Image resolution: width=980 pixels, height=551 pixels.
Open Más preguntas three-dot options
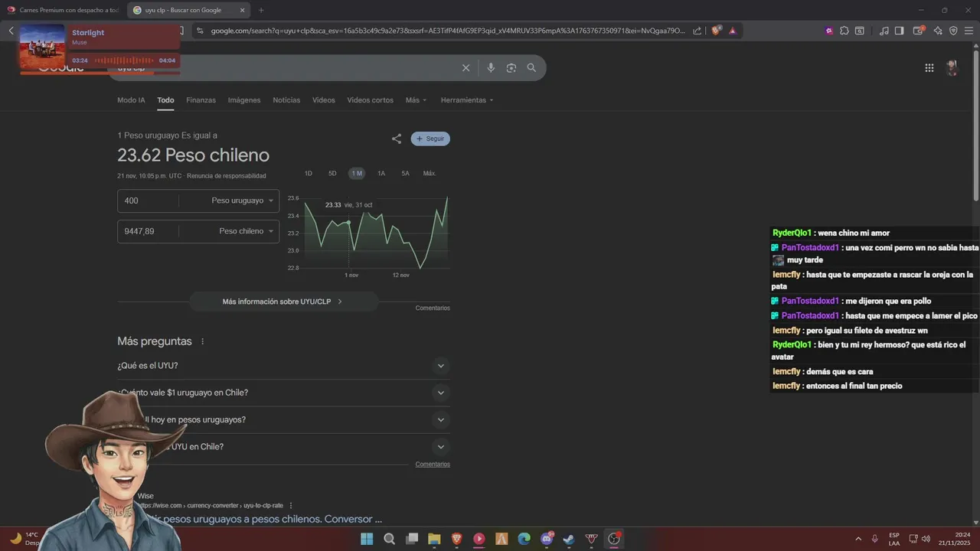202,341
